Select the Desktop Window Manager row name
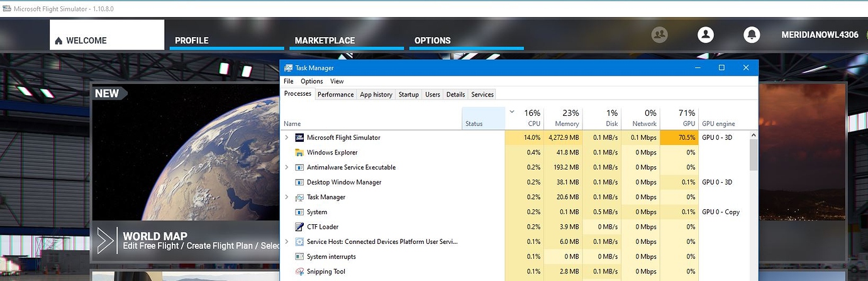This screenshot has height=281, width=868. point(344,182)
